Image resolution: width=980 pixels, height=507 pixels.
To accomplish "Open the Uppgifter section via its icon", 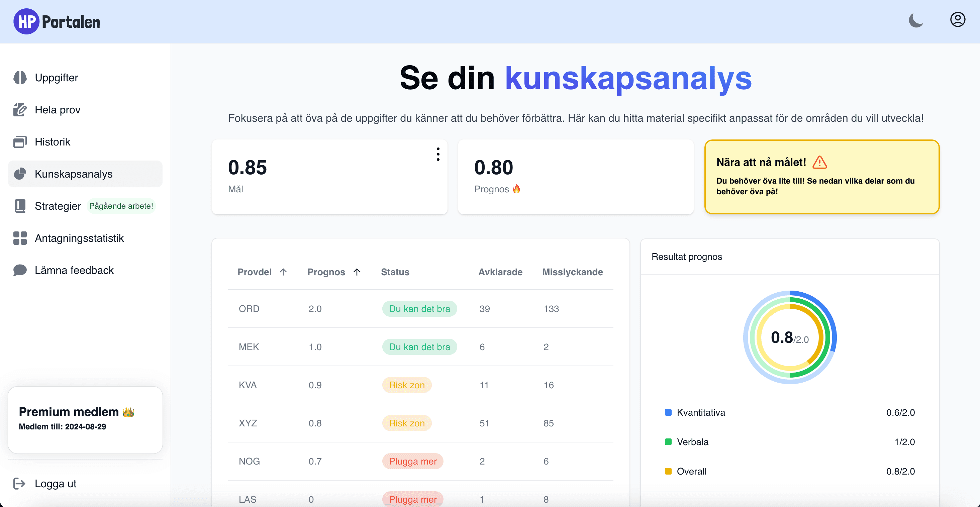I will [x=20, y=77].
